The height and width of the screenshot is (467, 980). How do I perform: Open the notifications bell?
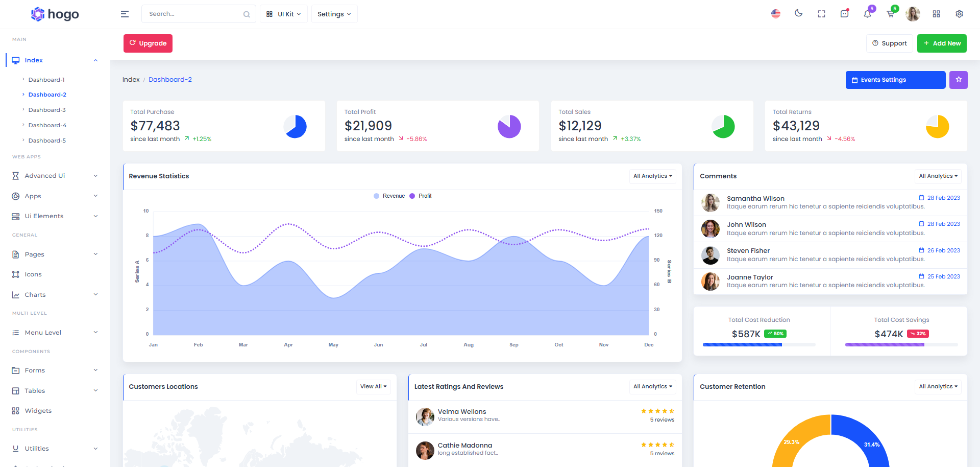[868, 14]
